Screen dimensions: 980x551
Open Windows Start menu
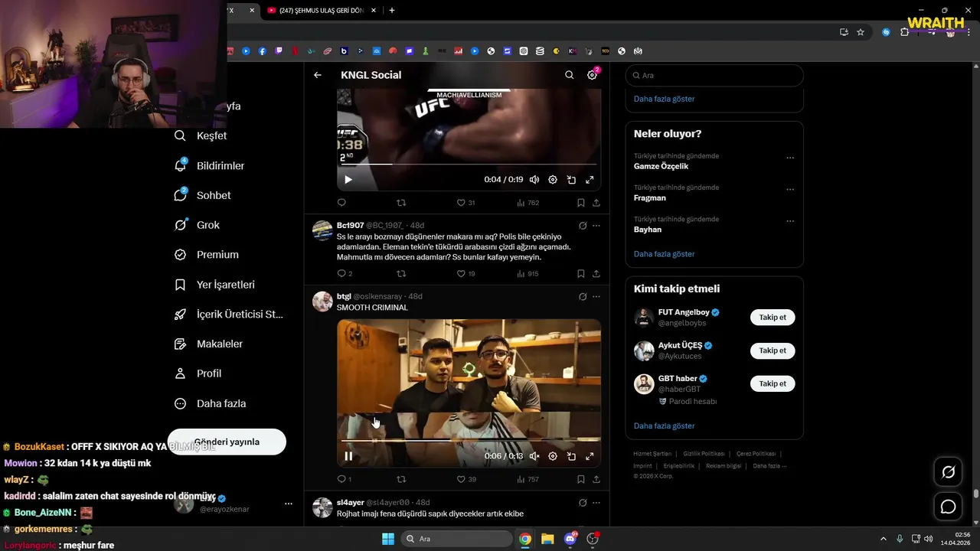pos(387,539)
